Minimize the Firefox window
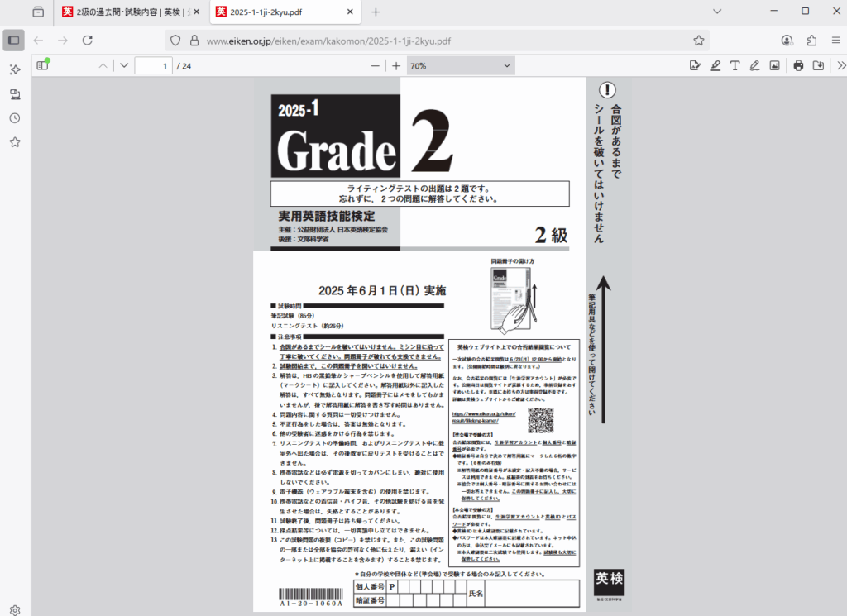847x616 pixels. [773, 11]
